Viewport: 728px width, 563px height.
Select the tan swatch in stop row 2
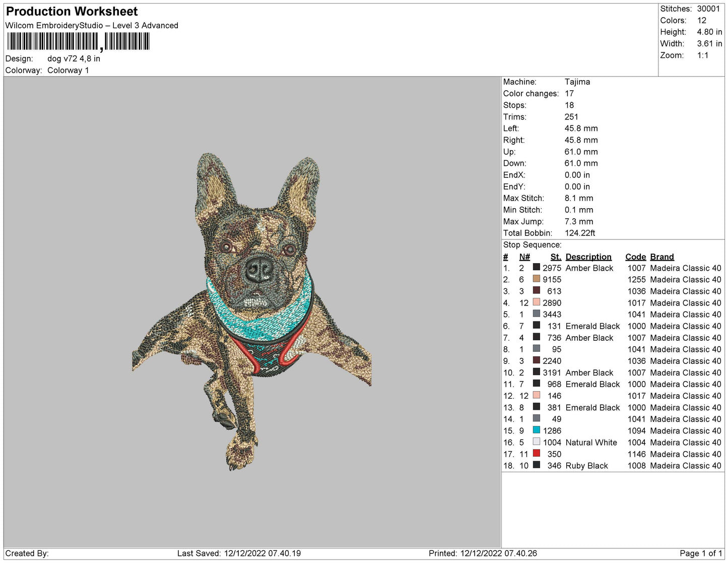tap(537, 279)
